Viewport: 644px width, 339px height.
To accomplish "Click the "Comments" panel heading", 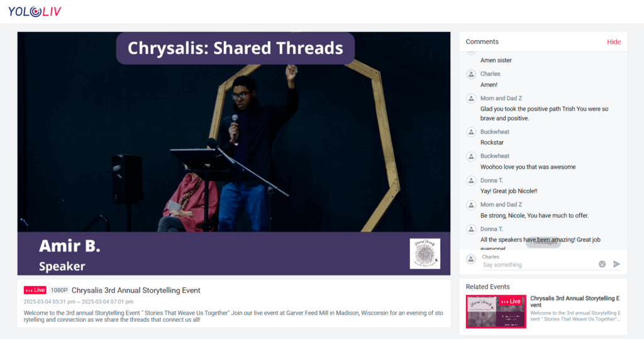I will point(482,42).
